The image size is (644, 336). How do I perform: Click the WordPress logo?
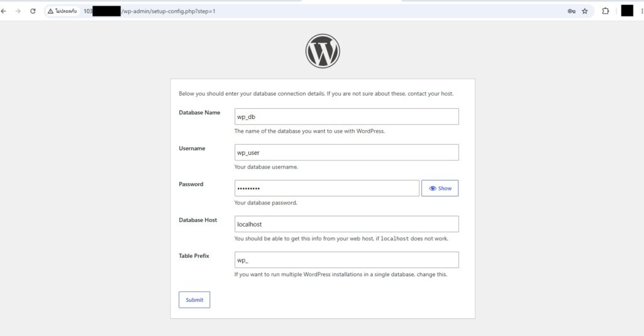(x=323, y=51)
